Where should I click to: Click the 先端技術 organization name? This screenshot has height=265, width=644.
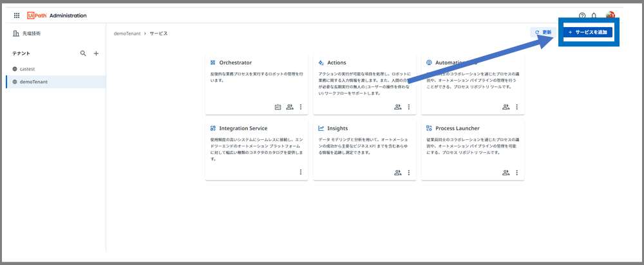click(32, 34)
